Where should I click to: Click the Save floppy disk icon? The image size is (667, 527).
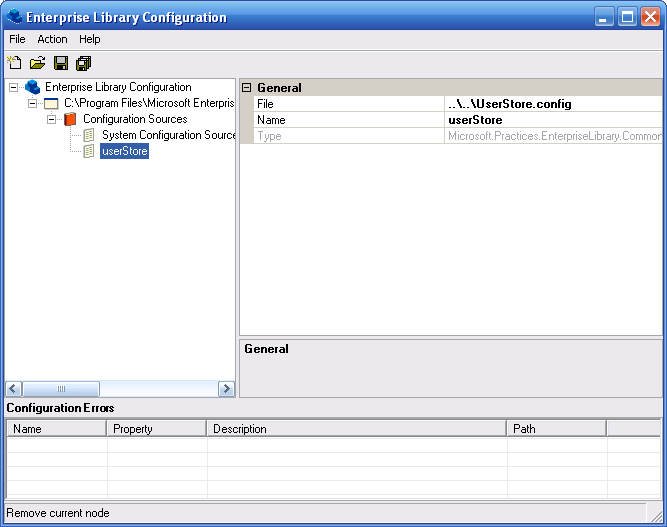[x=61, y=63]
